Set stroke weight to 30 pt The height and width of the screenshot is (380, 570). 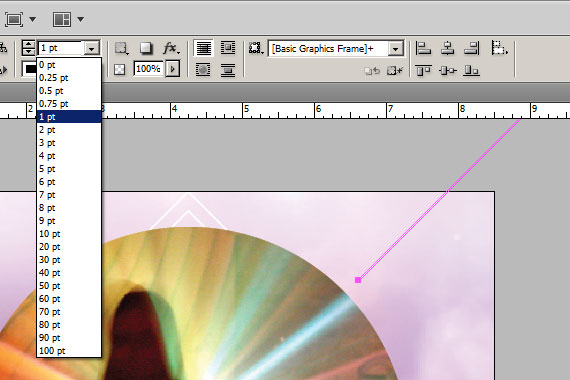69,260
